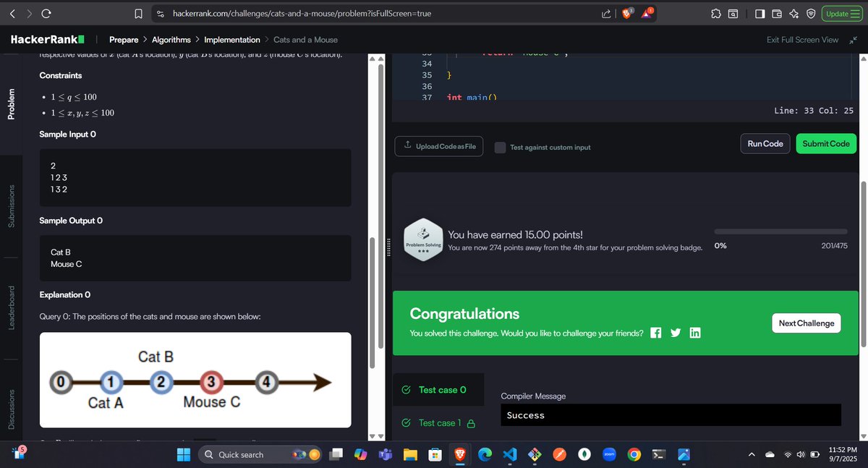Share solution via the Twitter icon
This screenshot has width=868, height=468.
tap(675, 333)
